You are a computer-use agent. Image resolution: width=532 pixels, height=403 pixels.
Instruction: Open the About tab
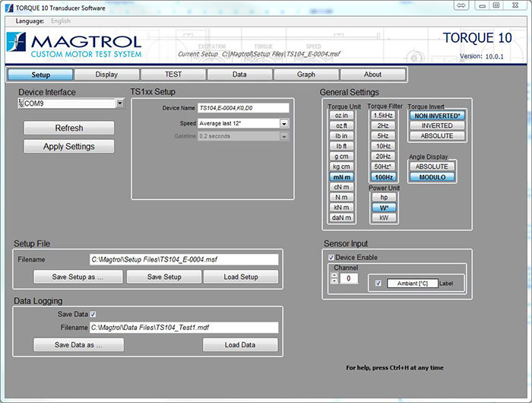(x=372, y=75)
